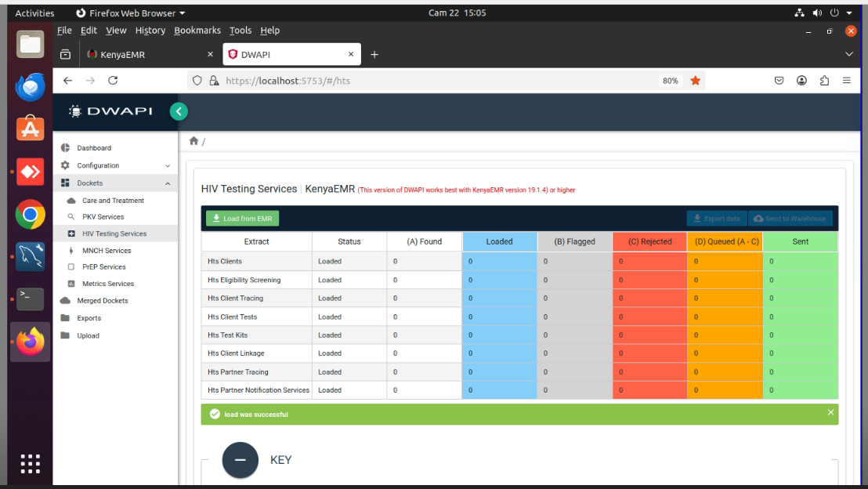Collapse the Dockets section
The width and height of the screenshot is (868, 489).
[115, 183]
